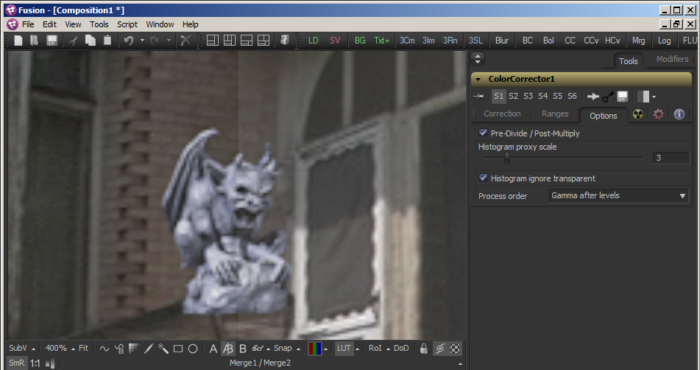
Task: Switch to the Ranges tab
Action: click(555, 114)
